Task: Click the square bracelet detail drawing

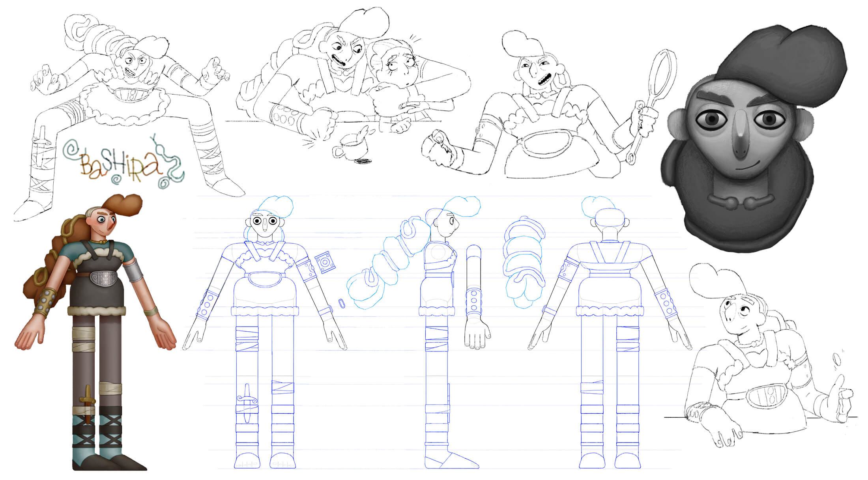Action: (325, 262)
